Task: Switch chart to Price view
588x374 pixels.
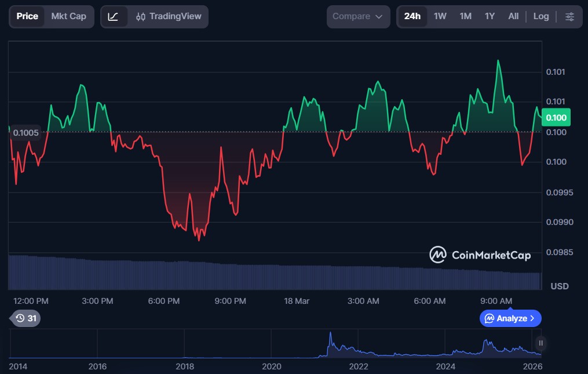Action: (x=27, y=17)
